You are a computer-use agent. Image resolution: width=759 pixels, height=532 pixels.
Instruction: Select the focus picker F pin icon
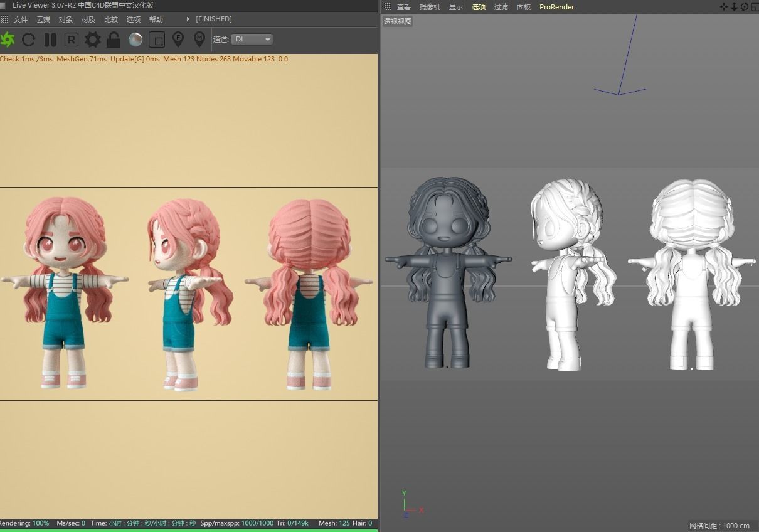click(x=178, y=40)
